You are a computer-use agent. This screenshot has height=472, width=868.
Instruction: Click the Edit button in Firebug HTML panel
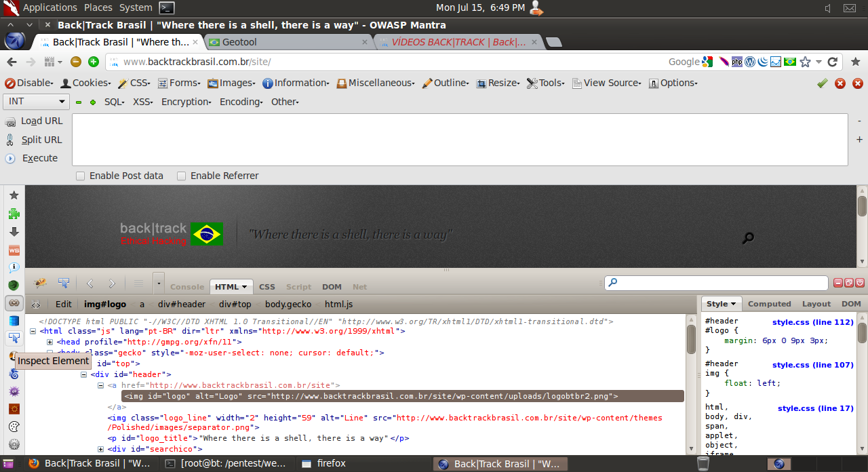pyautogui.click(x=64, y=304)
